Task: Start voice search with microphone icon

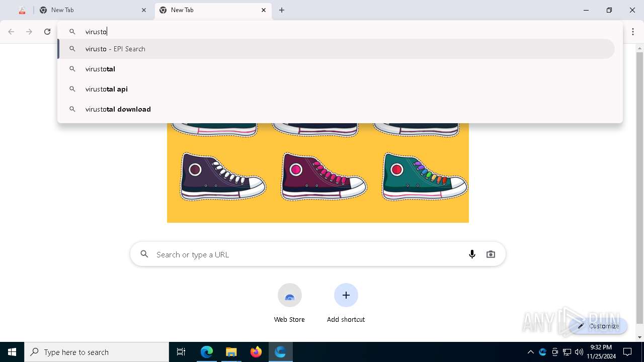Action: click(472, 254)
